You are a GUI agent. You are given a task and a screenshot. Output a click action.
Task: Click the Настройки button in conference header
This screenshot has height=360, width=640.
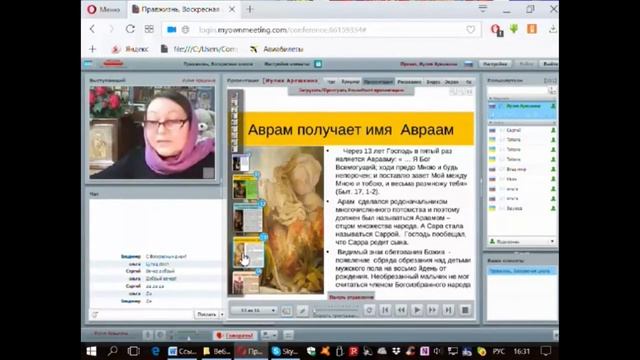tap(495, 64)
